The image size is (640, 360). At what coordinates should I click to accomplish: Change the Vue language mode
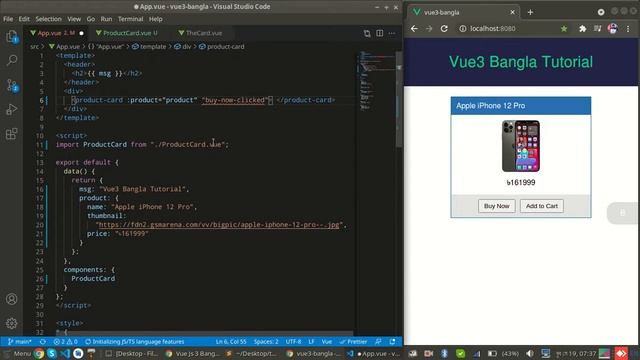tap(327, 342)
